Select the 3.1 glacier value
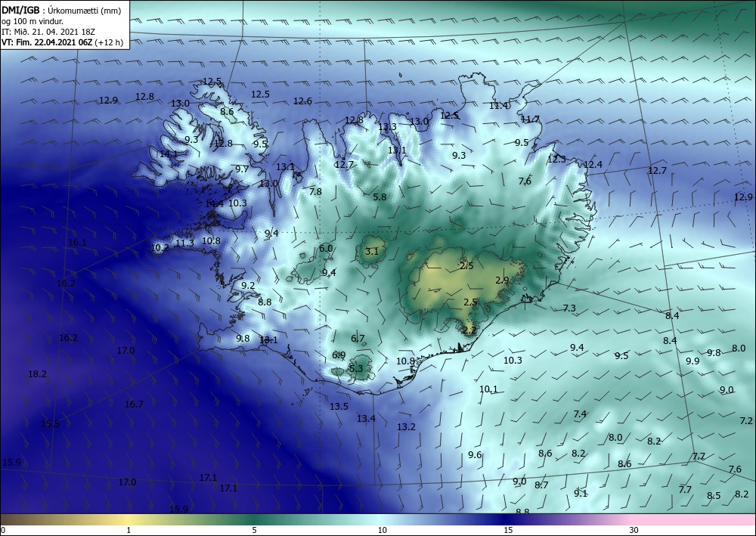The image size is (756, 536). pyautogui.click(x=372, y=251)
